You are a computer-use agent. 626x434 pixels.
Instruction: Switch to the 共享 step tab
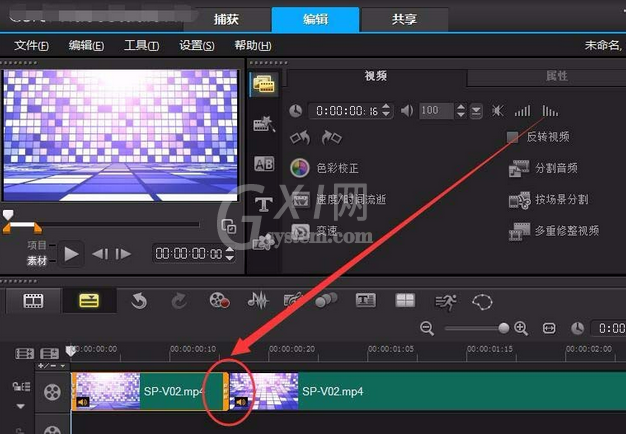pyautogui.click(x=404, y=19)
